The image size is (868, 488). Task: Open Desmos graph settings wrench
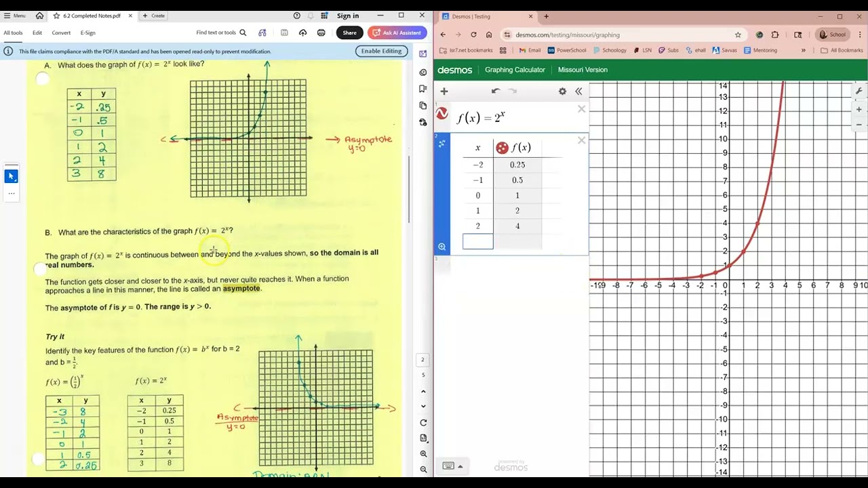pos(859,91)
